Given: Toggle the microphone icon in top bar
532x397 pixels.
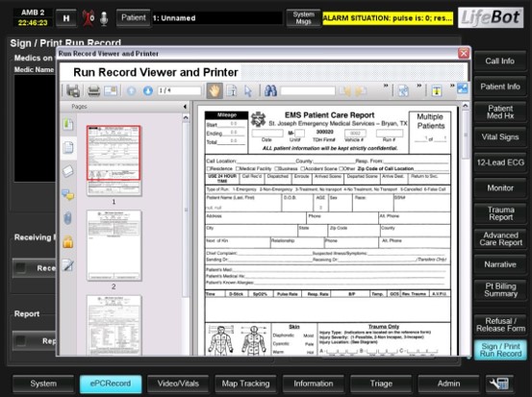Looking at the screenshot, I should coord(104,18).
